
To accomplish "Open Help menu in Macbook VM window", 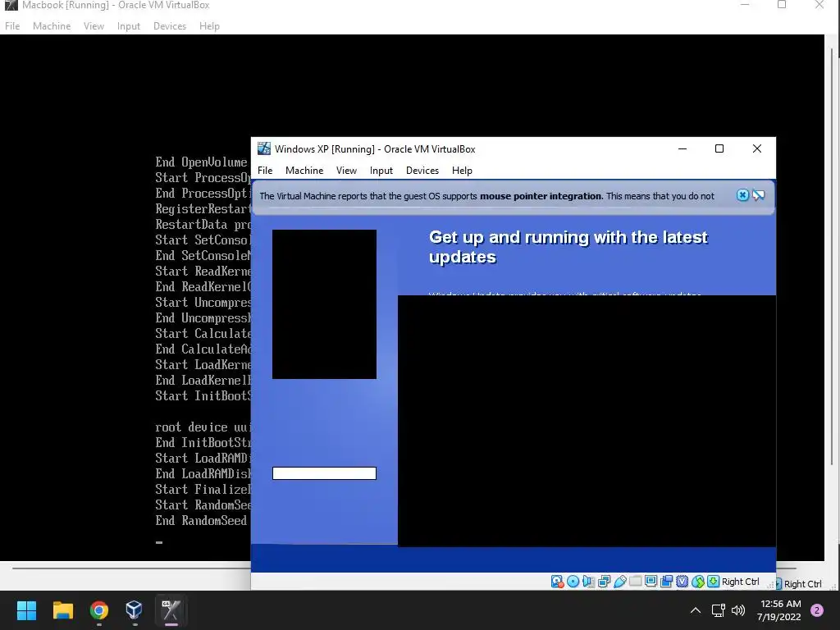I will [x=209, y=26].
